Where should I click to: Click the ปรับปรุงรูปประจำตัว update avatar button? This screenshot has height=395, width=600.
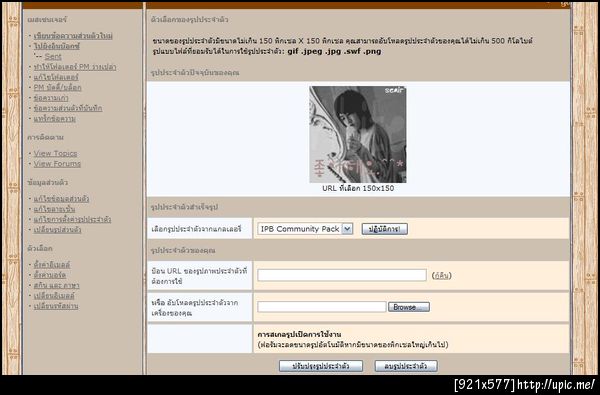pos(321,366)
